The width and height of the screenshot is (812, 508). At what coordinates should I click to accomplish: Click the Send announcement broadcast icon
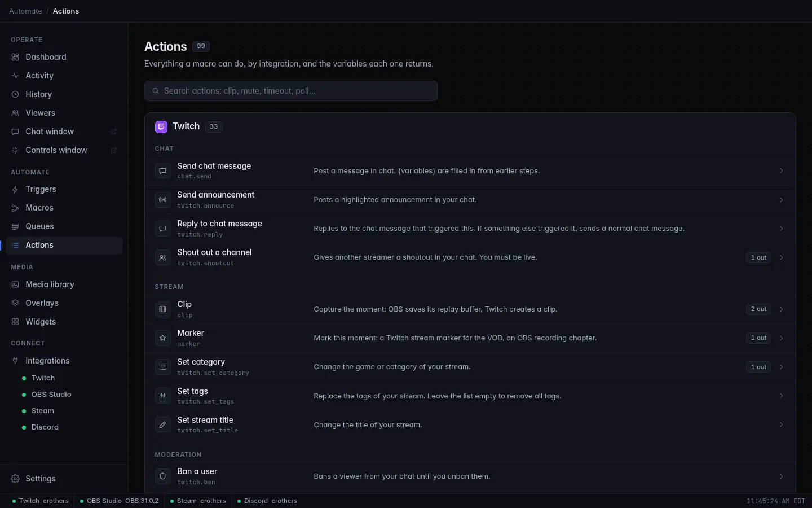point(162,199)
